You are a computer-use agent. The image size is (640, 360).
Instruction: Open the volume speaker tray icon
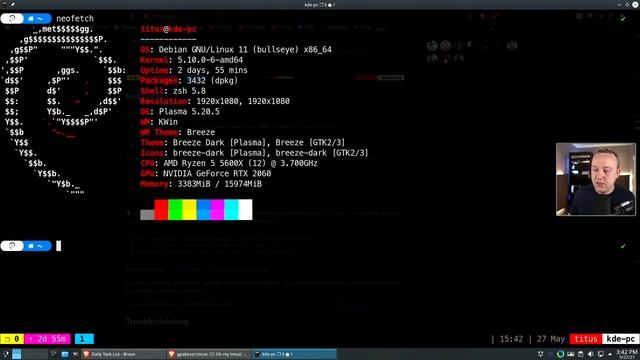click(591, 354)
